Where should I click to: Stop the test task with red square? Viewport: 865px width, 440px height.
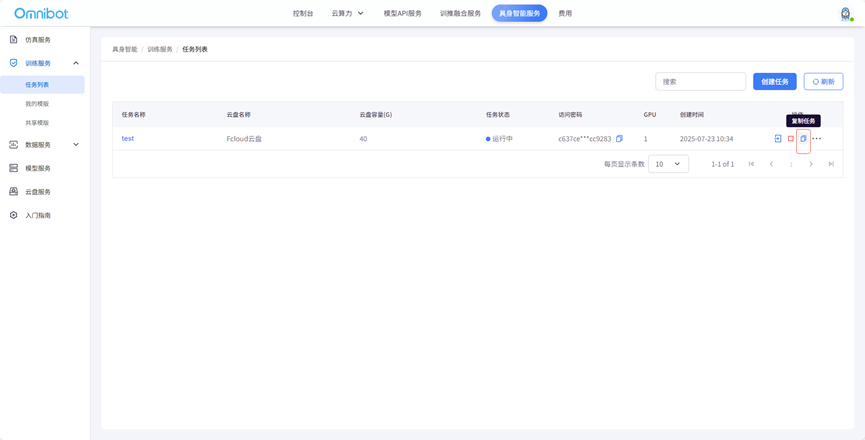[x=791, y=138]
